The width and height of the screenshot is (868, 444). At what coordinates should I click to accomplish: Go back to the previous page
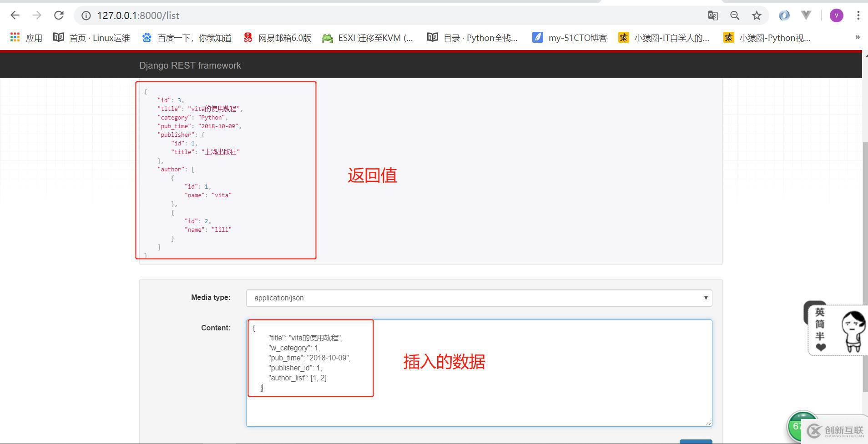(x=15, y=15)
